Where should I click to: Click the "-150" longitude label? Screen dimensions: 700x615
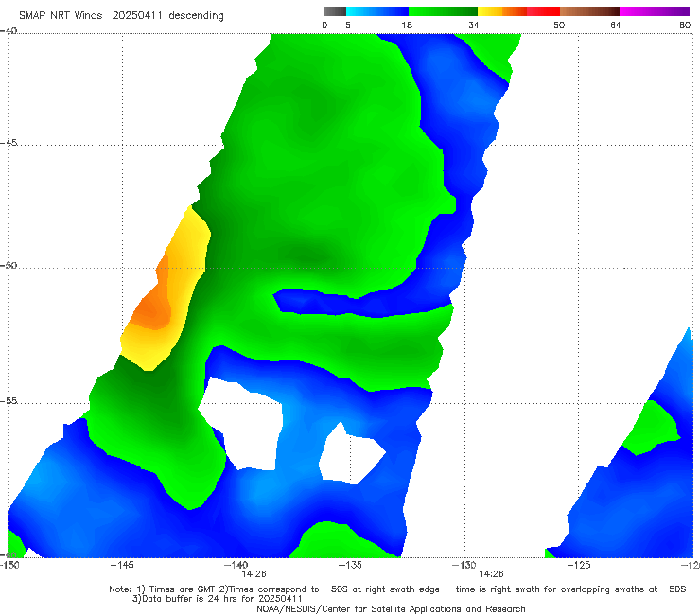coord(9,565)
